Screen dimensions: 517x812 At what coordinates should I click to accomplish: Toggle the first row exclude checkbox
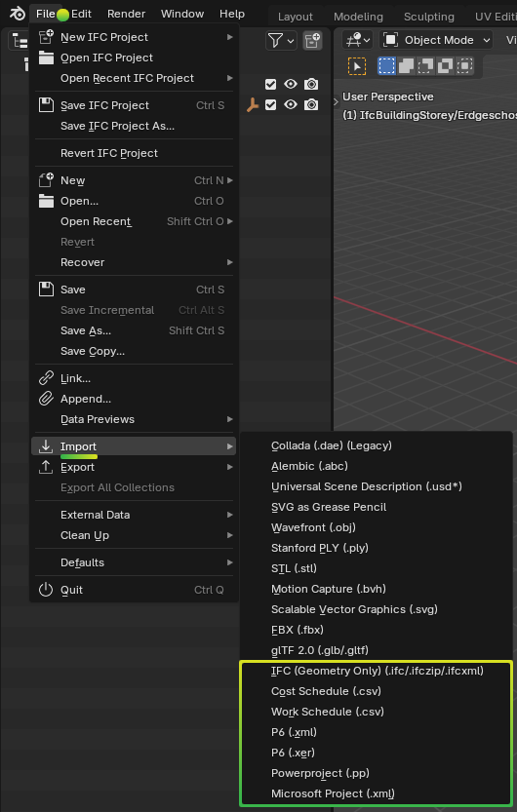point(270,84)
